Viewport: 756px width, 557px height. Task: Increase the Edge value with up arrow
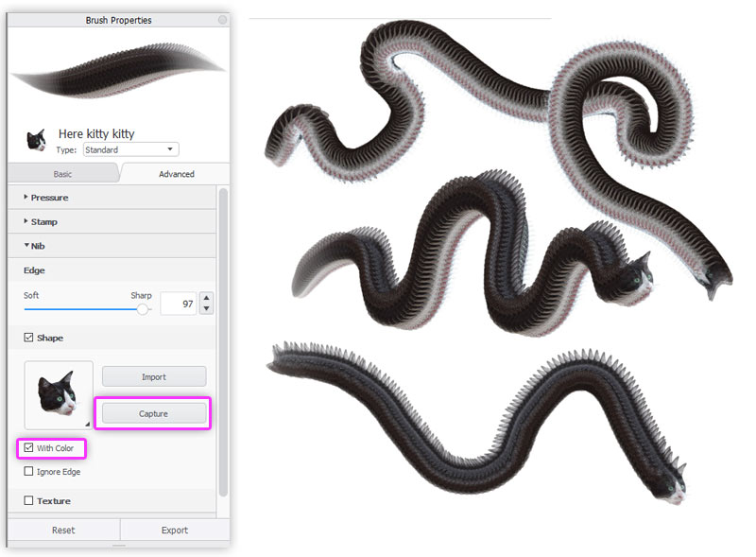(206, 298)
